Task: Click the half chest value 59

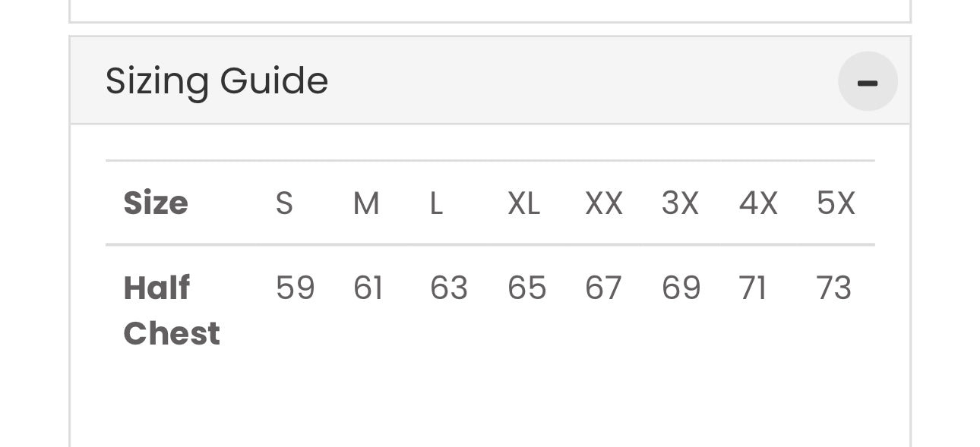Action: tap(295, 288)
